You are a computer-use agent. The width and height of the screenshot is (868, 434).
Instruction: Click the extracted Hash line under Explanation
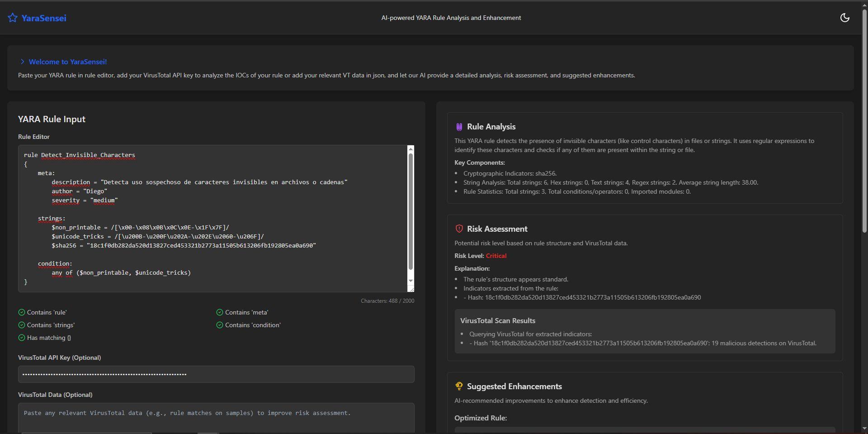[x=582, y=297]
